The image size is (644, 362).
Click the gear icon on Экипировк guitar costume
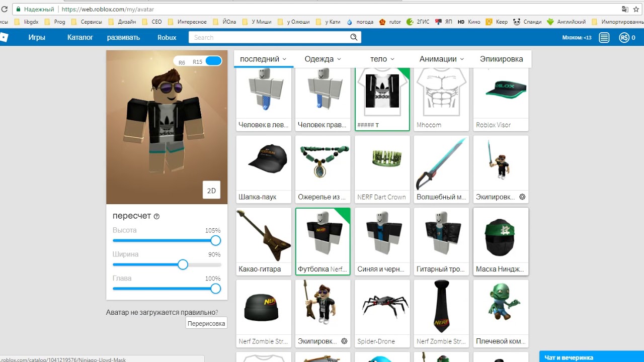click(344, 341)
